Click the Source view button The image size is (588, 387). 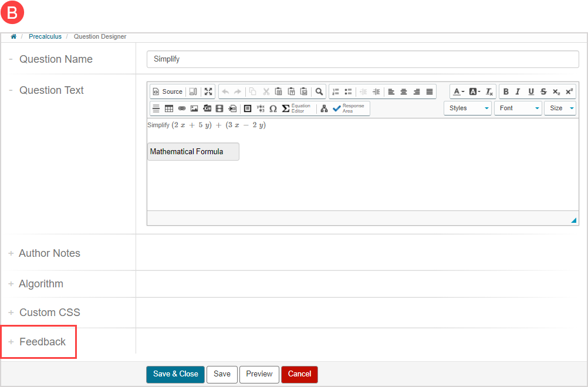coord(167,91)
